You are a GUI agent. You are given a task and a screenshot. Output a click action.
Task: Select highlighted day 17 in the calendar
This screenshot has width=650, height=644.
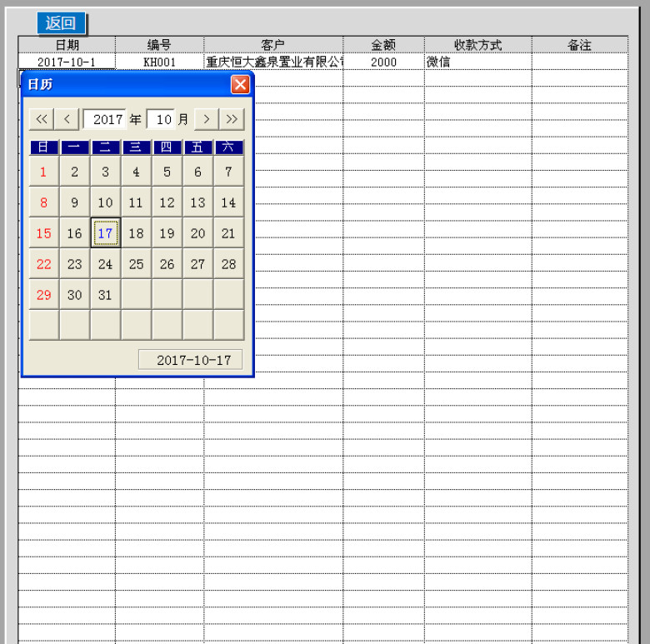105,233
